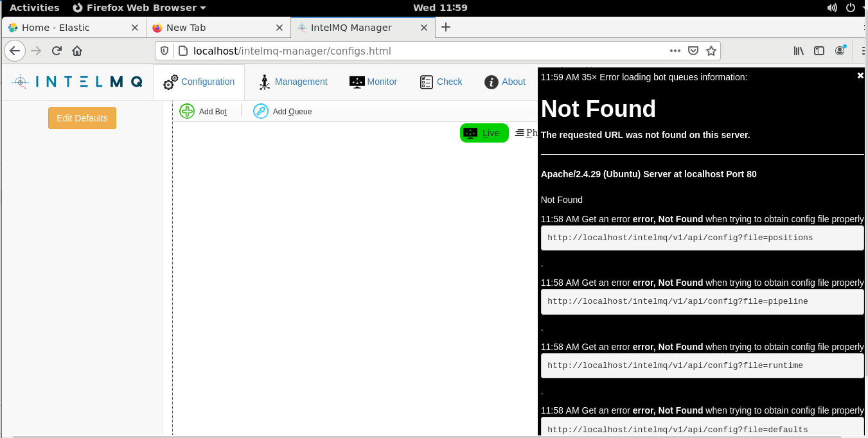
Task: Open the Management tab
Action: 293,82
